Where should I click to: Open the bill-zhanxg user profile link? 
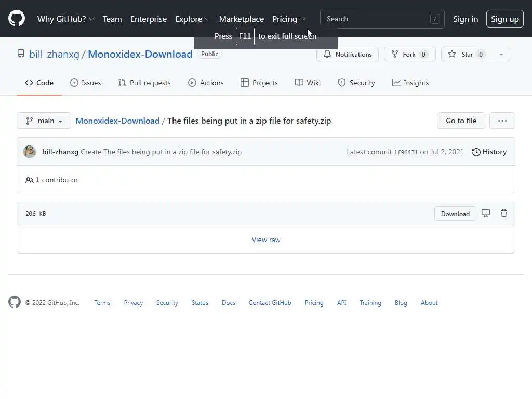54,54
